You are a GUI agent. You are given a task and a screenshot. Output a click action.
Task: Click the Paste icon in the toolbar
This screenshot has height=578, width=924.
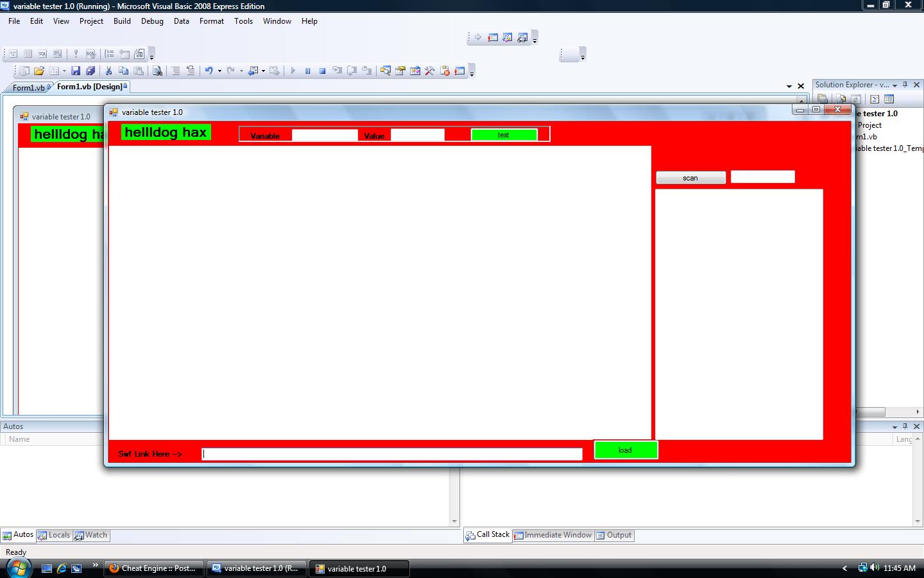pyautogui.click(x=139, y=71)
